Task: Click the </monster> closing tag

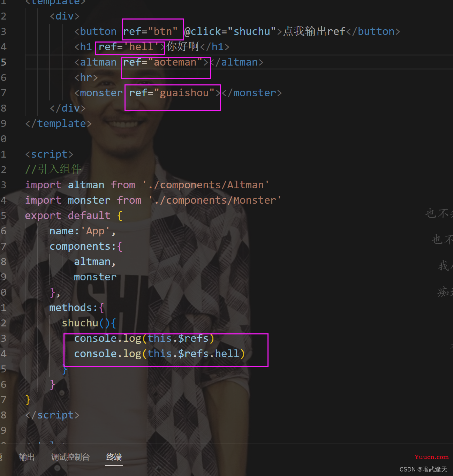Action: 251,93
